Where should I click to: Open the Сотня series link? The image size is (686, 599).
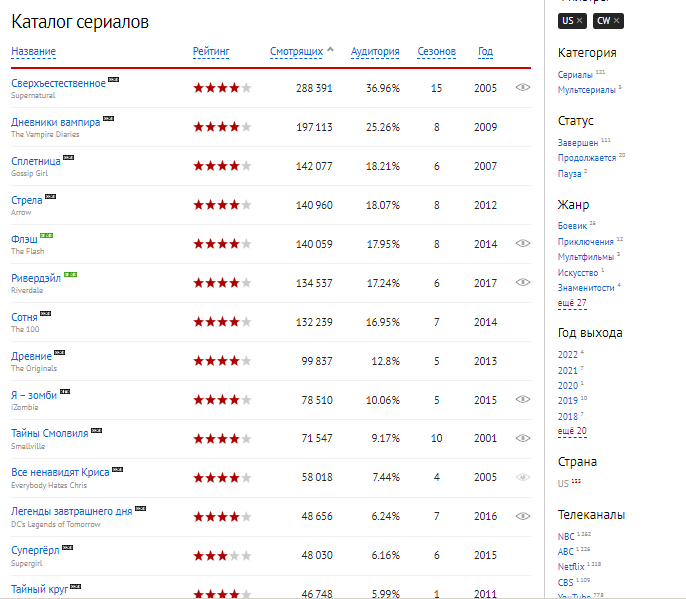[24, 317]
